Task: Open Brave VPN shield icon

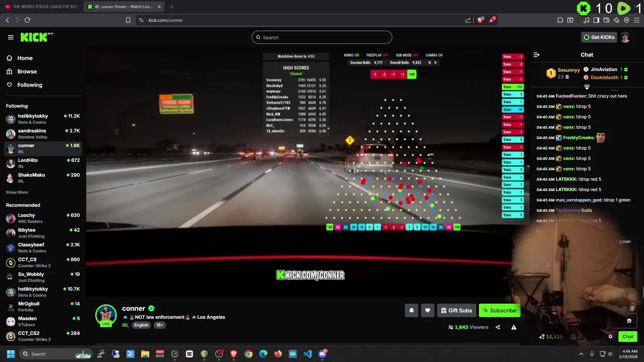Action: (x=626, y=20)
